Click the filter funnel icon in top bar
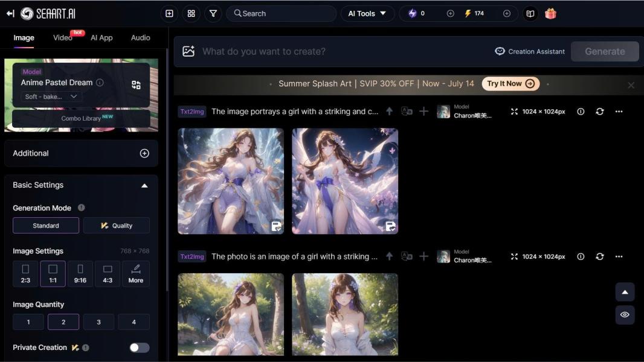Screen dimensions: 644x362 pos(213,13)
